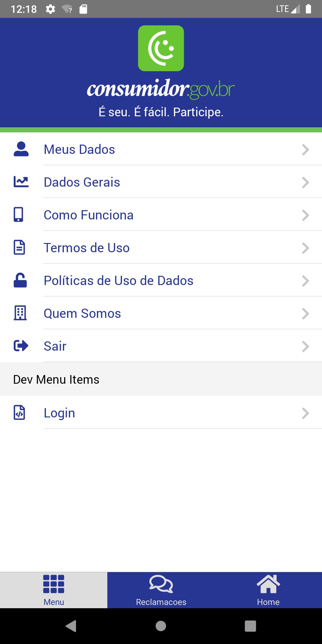Tap the unlocked padlock icon
Screen dimensions: 322x644
(x=20, y=280)
